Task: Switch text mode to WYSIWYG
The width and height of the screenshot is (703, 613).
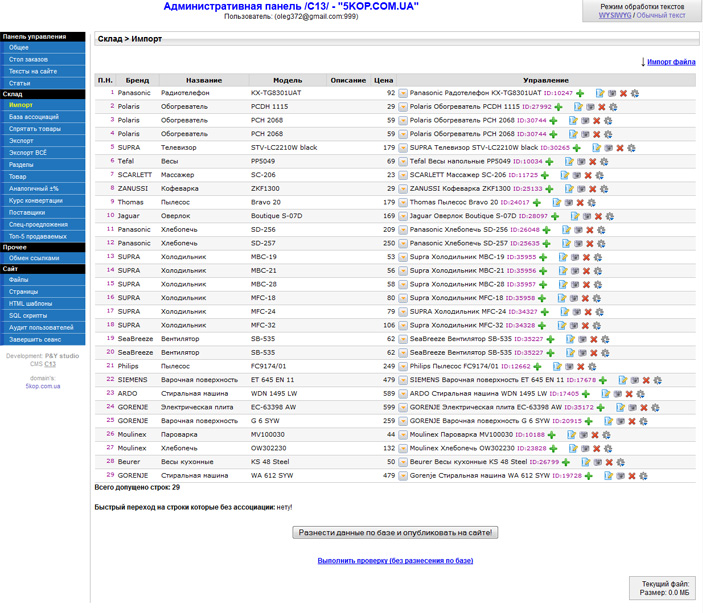Action: [615, 15]
